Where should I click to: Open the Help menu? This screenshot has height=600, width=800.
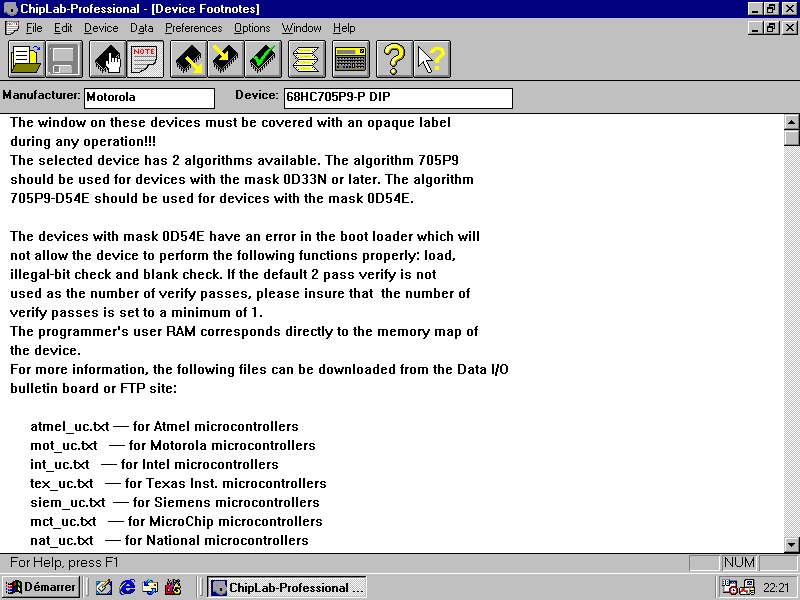(x=344, y=28)
